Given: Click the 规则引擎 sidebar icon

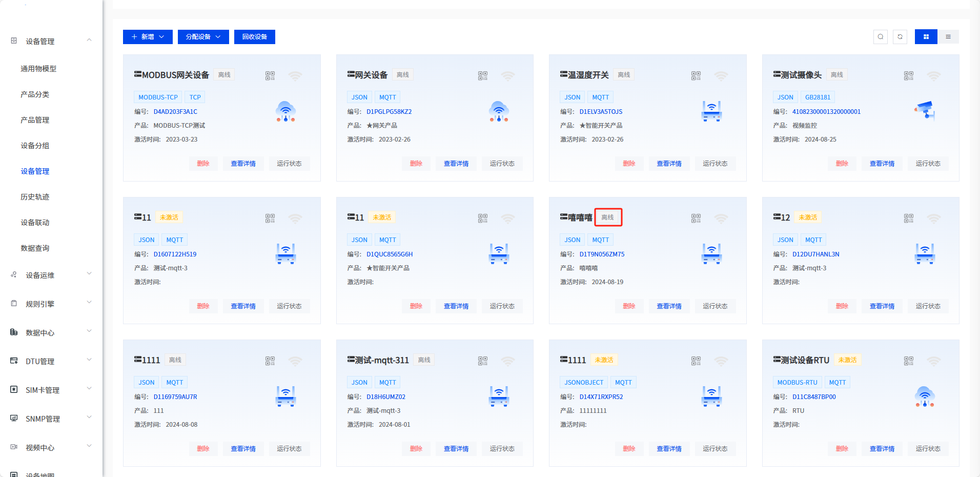Looking at the screenshot, I should coord(14,304).
